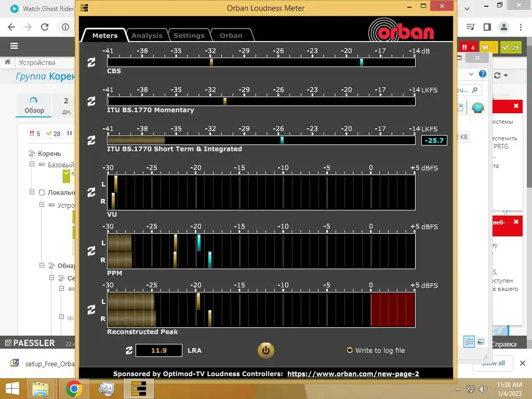The width and height of the screenshot is (532, 399).
Task: Open Chrome from the taskbar
Action: click(74, 389)
